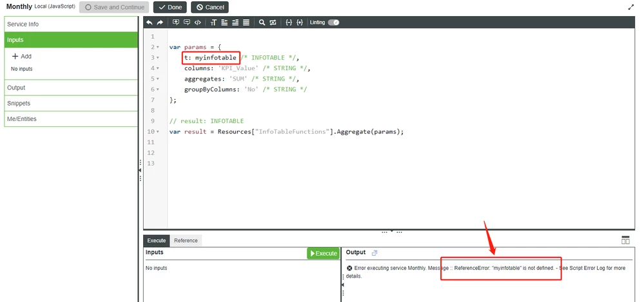Open the font size toolbar icon
This screenshot has height=302, width=644.
(x=213, y=23)
